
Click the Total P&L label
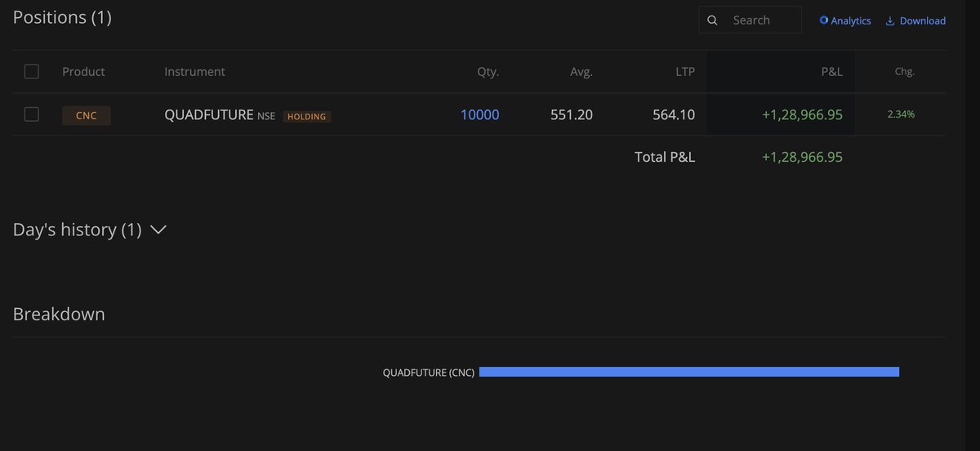(x=665, y=157)
